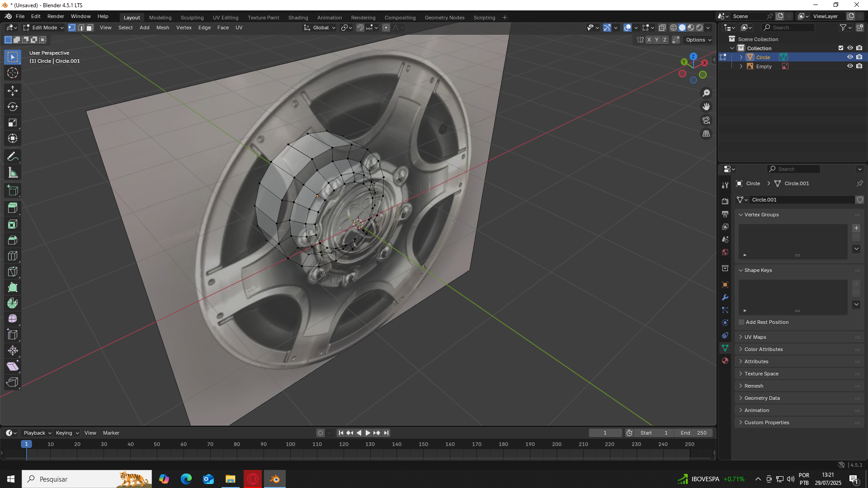Open the Mesh menu
The height and width of the screenshot is (488, 868).
163,28
